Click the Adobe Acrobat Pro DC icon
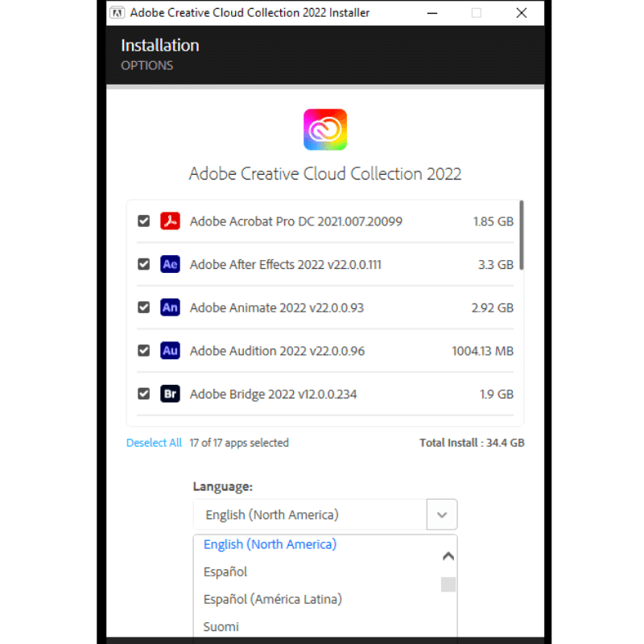Image resolution: width=644 pixels, height=644 pixels. 170,221
